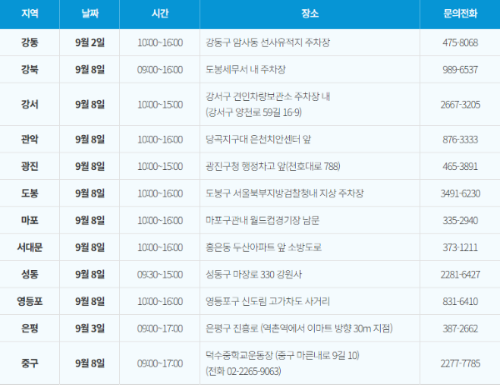Select the 마포 region cell
The image size is (500, 386).
click(30, 220)
